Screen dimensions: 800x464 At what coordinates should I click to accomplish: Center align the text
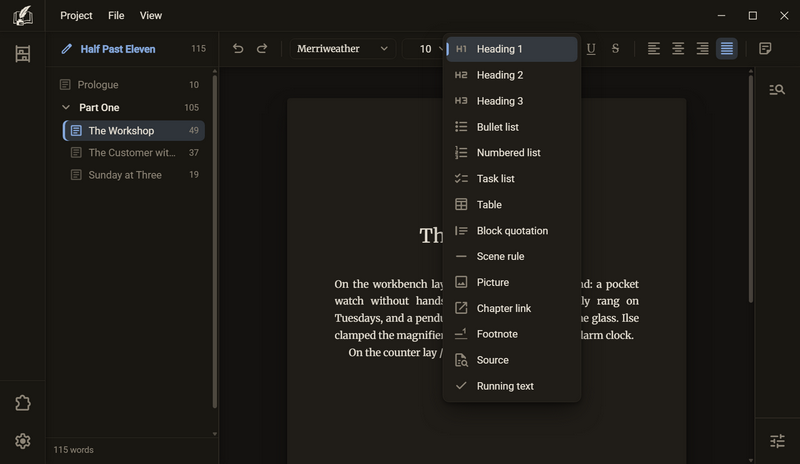click(678, 48)
